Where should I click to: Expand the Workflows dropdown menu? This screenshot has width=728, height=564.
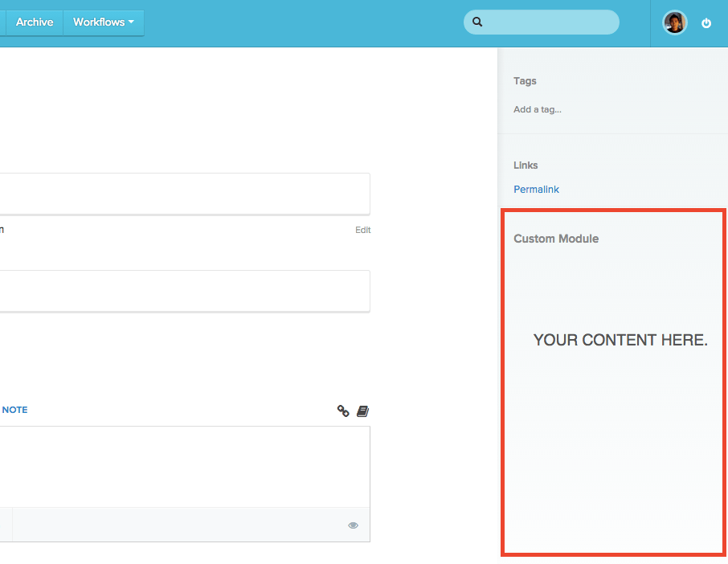point(104,22)
